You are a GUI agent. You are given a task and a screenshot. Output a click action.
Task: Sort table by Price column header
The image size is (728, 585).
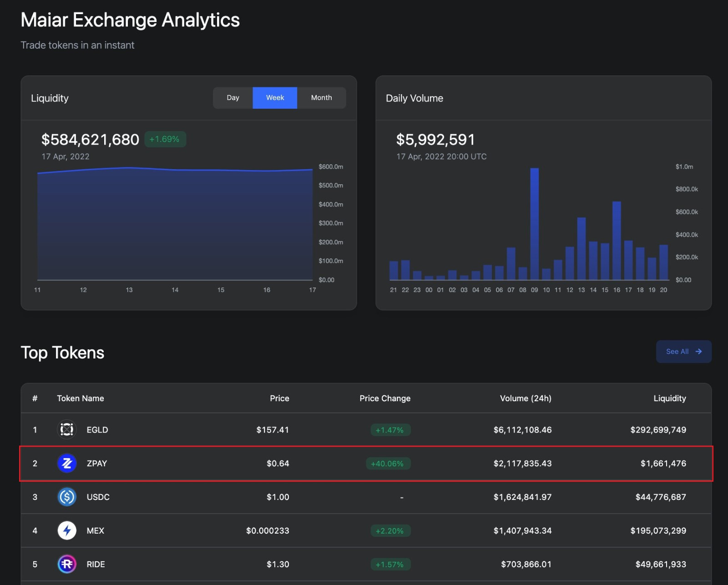279,398
